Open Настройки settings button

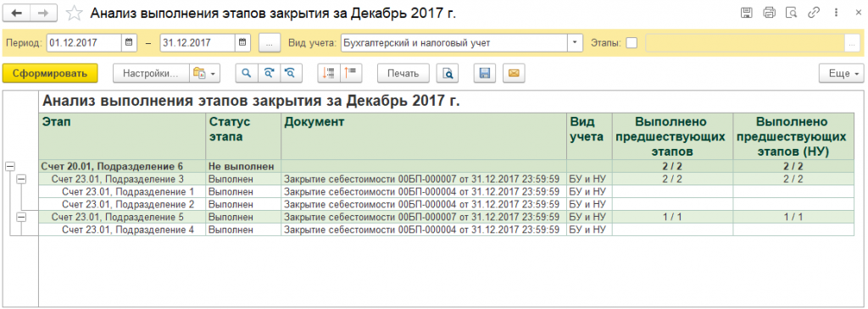(x=151, y=74)
